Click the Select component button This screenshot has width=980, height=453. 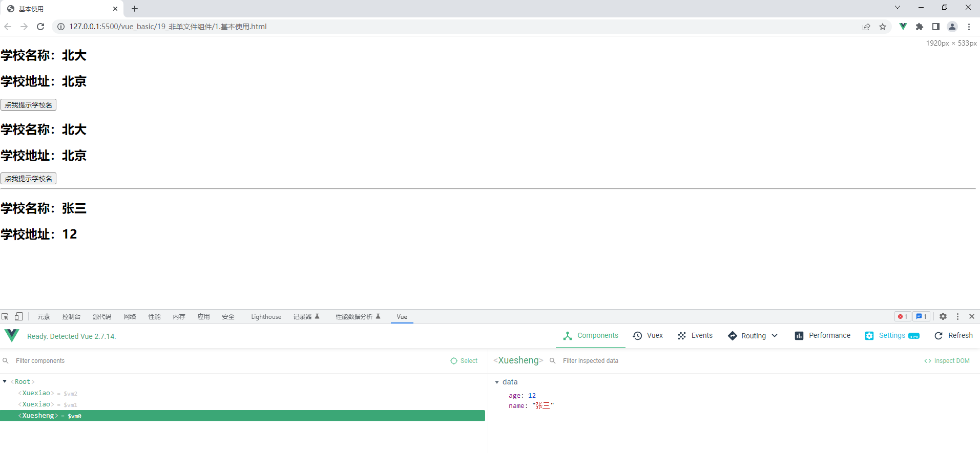[x=464, y=361]
